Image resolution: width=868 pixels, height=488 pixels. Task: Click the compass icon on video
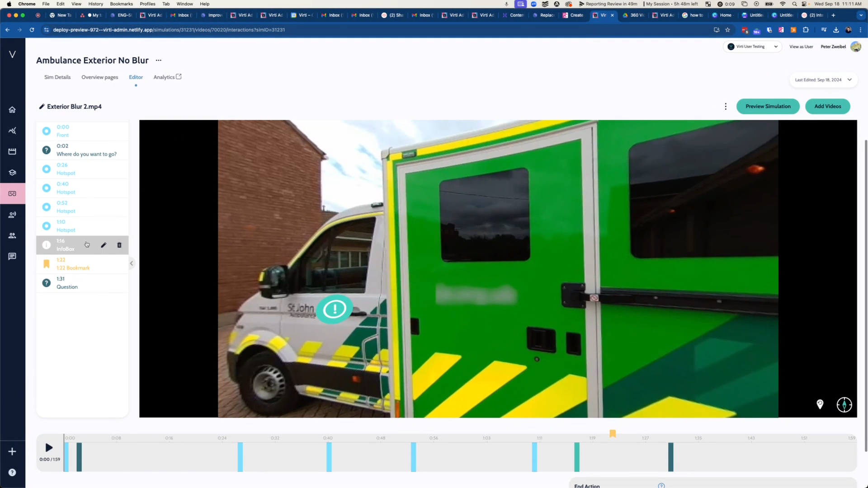coord(844,405)
